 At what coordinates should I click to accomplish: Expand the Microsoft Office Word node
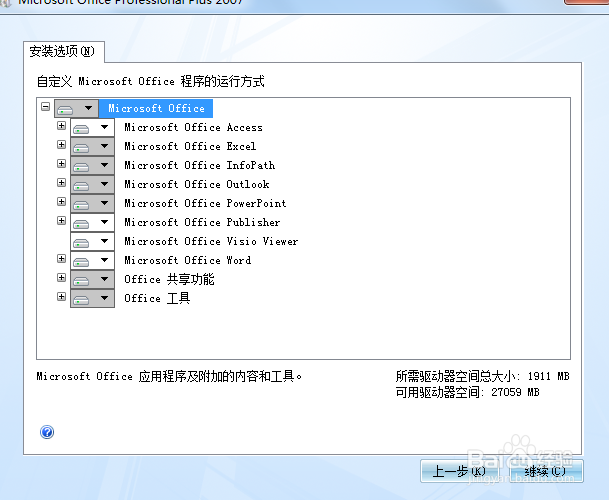61,259
